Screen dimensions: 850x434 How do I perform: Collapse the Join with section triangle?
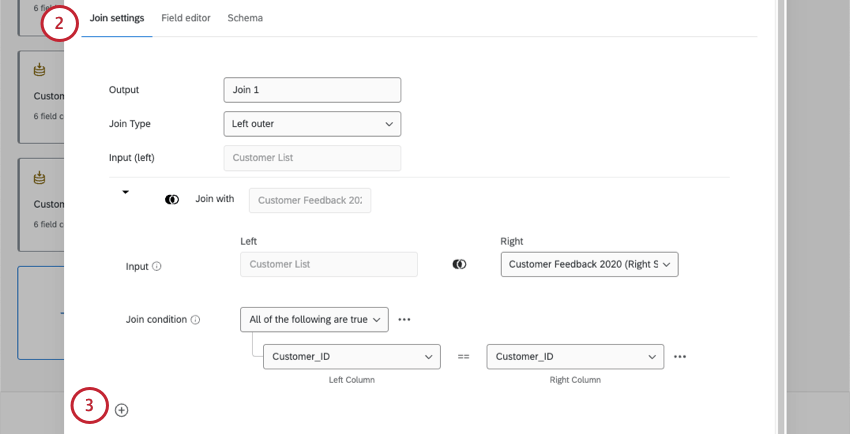click(x=126, y=192)
